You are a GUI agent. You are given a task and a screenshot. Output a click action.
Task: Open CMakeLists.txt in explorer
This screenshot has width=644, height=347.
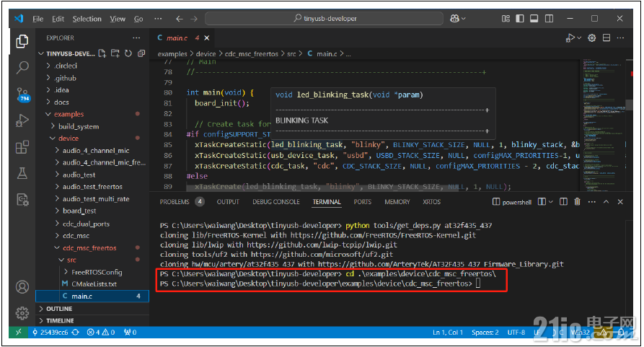pos(92,284)
